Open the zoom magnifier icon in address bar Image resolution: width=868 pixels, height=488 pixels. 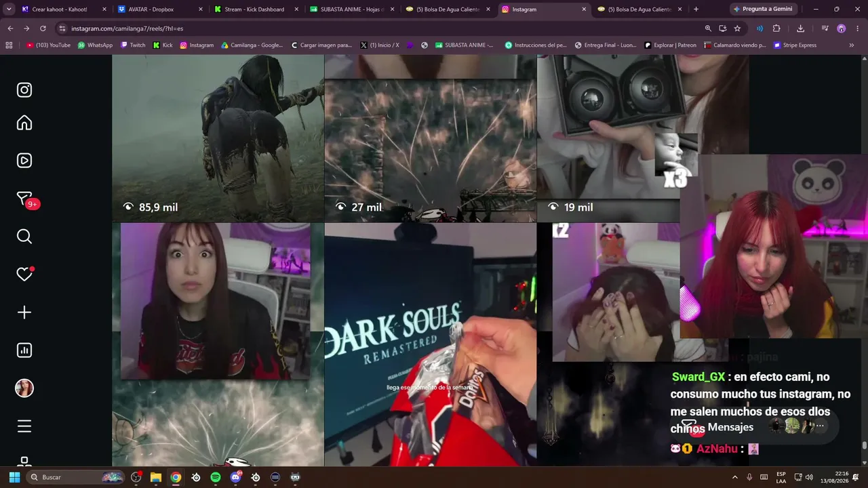(x=708, y=28)
